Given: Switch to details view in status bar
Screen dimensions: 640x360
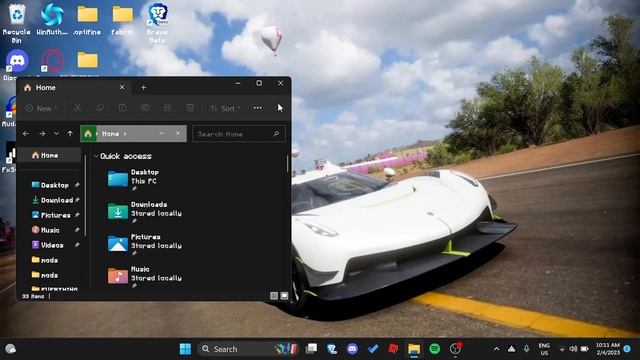Looking at the screenshot, I should point(274,296).
